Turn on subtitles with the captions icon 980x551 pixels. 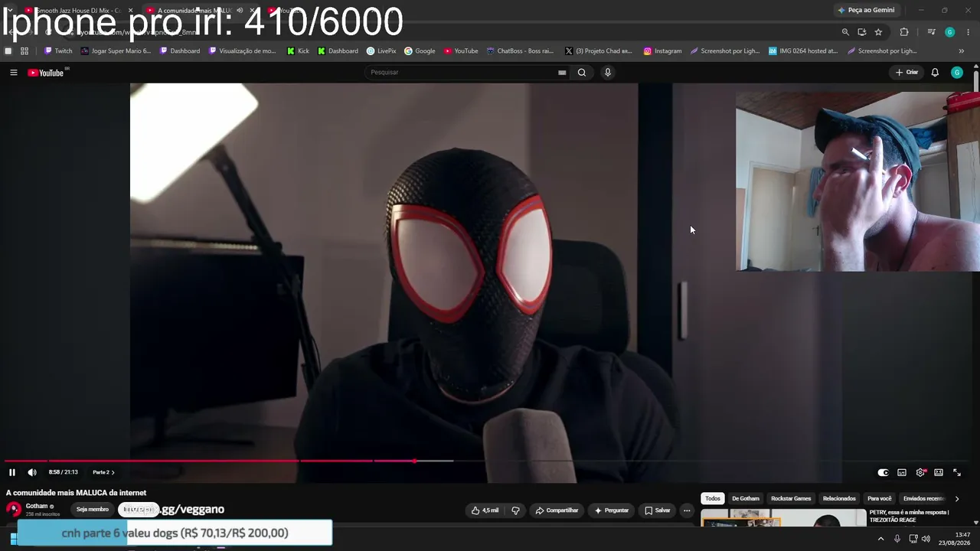click(902, 472)
